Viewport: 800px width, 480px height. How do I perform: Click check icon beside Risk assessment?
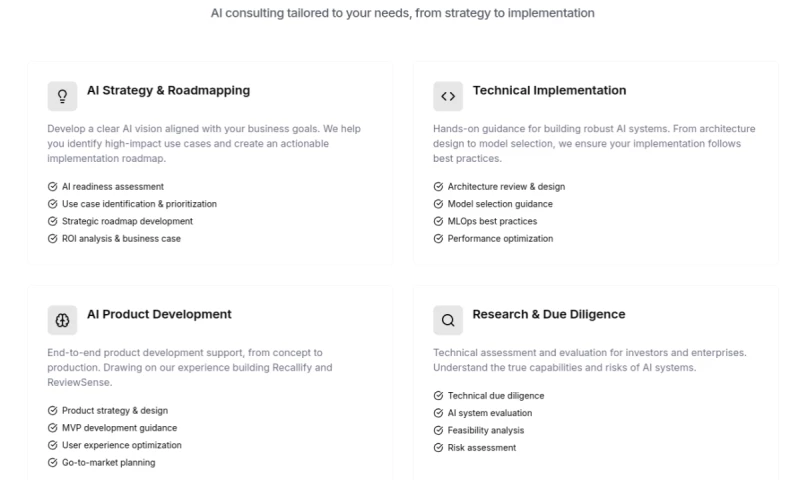click(438, 448)
